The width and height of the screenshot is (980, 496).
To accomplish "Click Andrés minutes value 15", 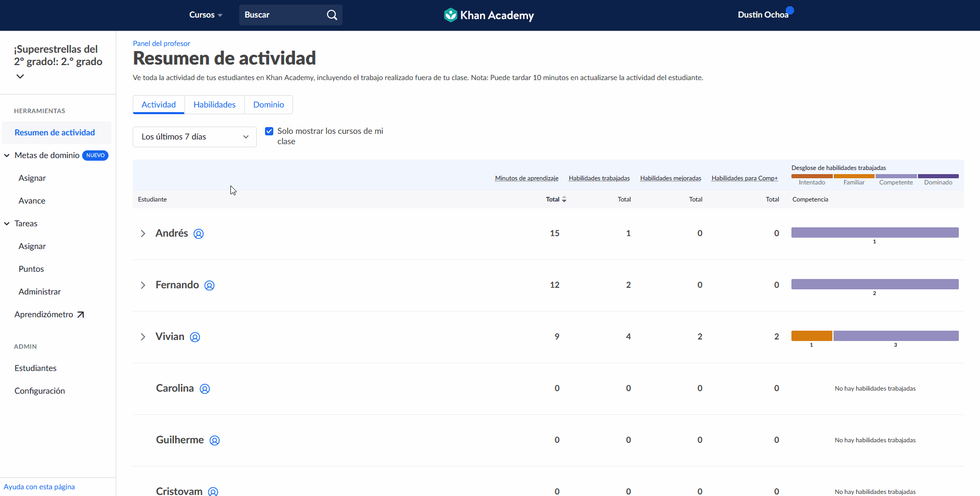I will coord(554,234).
